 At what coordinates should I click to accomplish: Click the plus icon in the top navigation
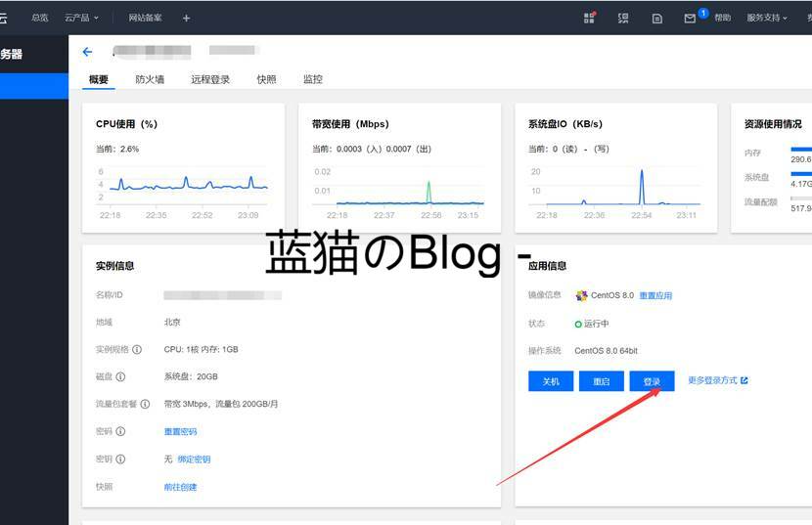(x=187, y=18)
